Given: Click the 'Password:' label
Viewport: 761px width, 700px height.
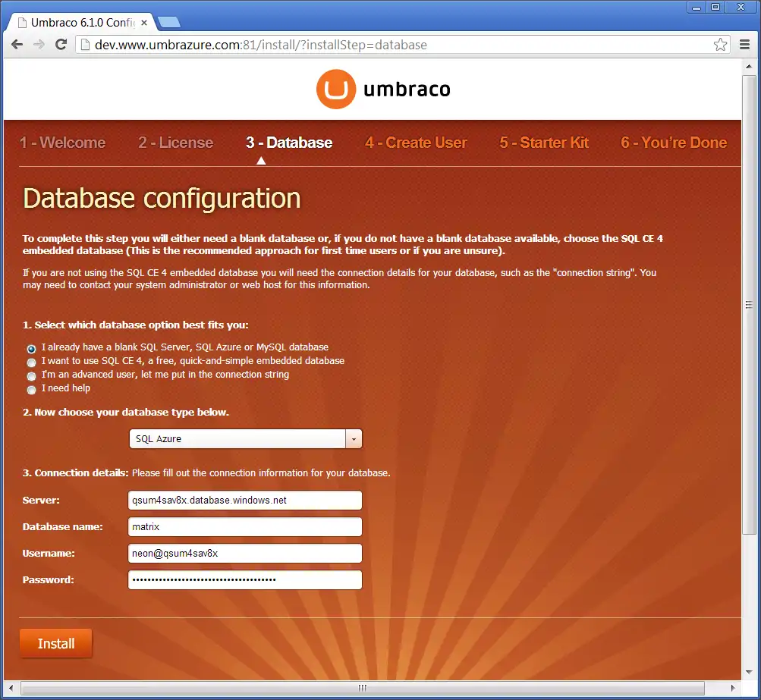Looking at the screenshot, I should click(48, 579).
